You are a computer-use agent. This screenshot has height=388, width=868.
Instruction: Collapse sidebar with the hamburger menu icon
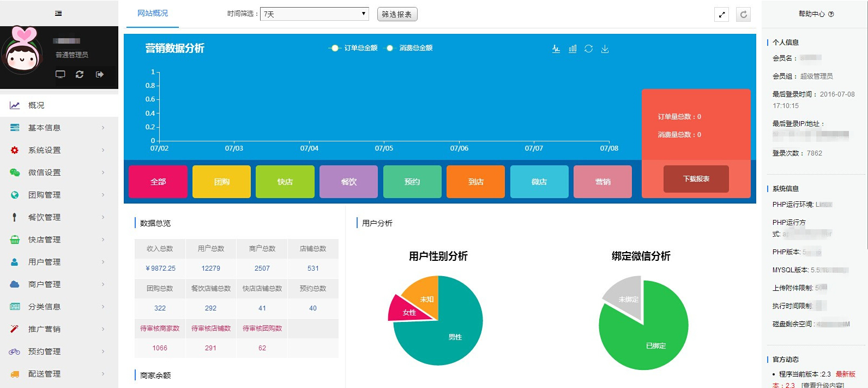58,14
